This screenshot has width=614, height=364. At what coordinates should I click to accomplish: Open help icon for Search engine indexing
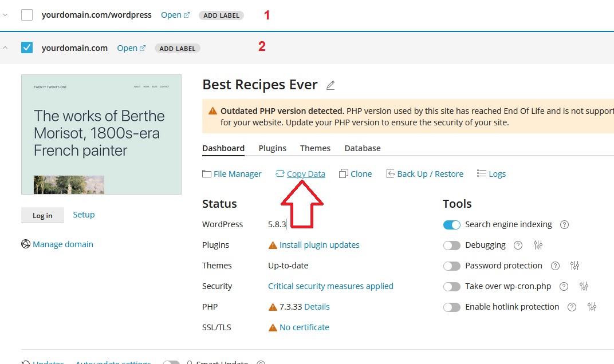(564, 224)
